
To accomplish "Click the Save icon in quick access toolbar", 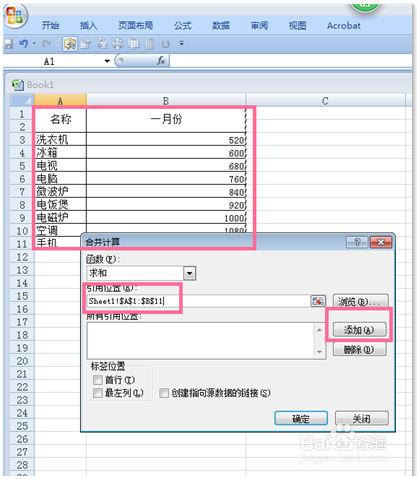I will [8, 43].
